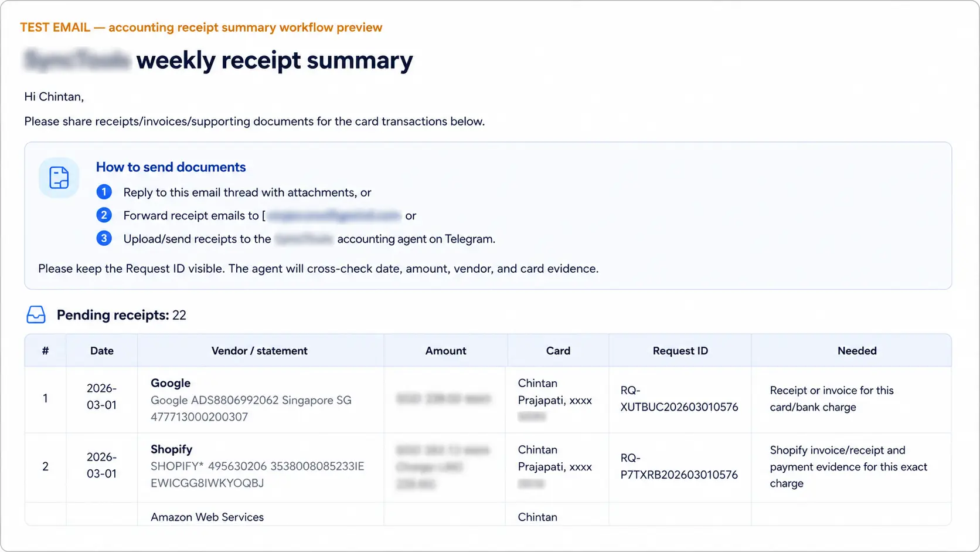Click the blurred amount in the Shopify row
The image size is (980, 552).
click(443, 467)
